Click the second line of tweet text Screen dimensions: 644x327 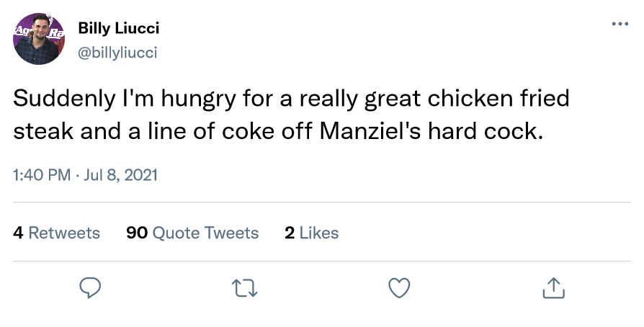(x=277, y=133)
